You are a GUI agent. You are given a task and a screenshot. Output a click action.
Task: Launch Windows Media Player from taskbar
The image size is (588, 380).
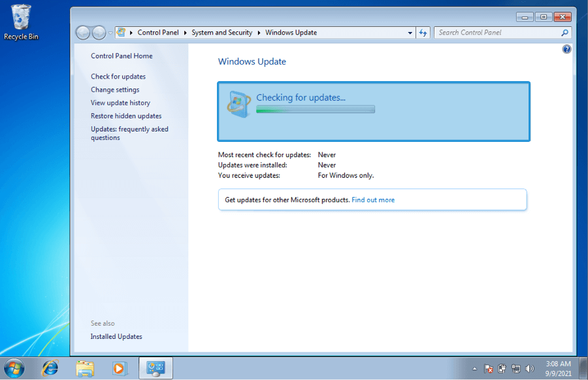tap(120, 368)
